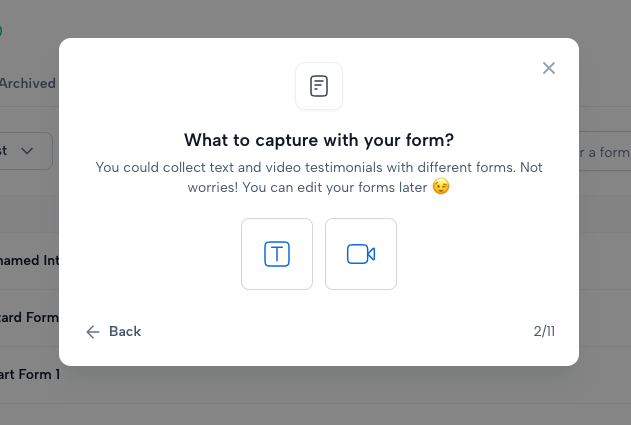This screenshot has width=631, height=425.
Task: Open the Archived tab behind dialog
Action: point(27,83)
